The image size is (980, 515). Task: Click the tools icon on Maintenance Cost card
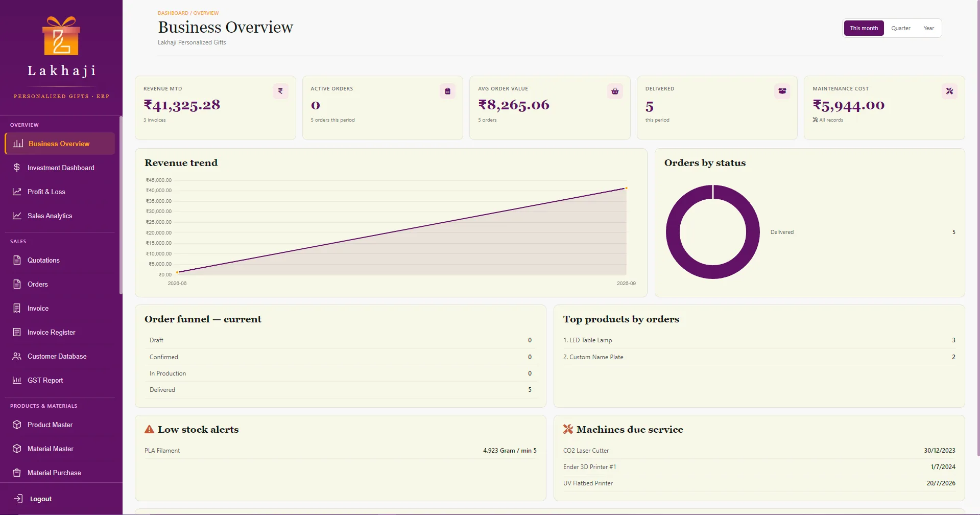pyautogui.click(x=949, y=91)
